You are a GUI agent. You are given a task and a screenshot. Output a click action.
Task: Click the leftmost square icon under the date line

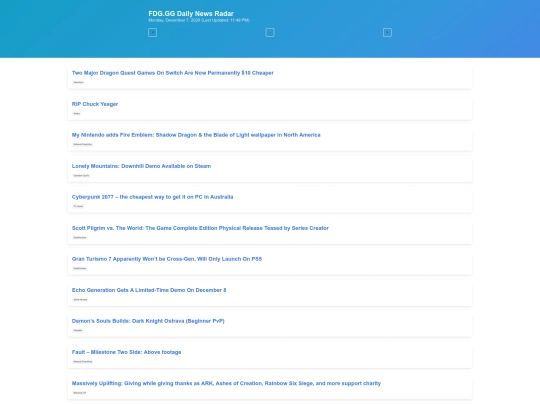[152, 32]
